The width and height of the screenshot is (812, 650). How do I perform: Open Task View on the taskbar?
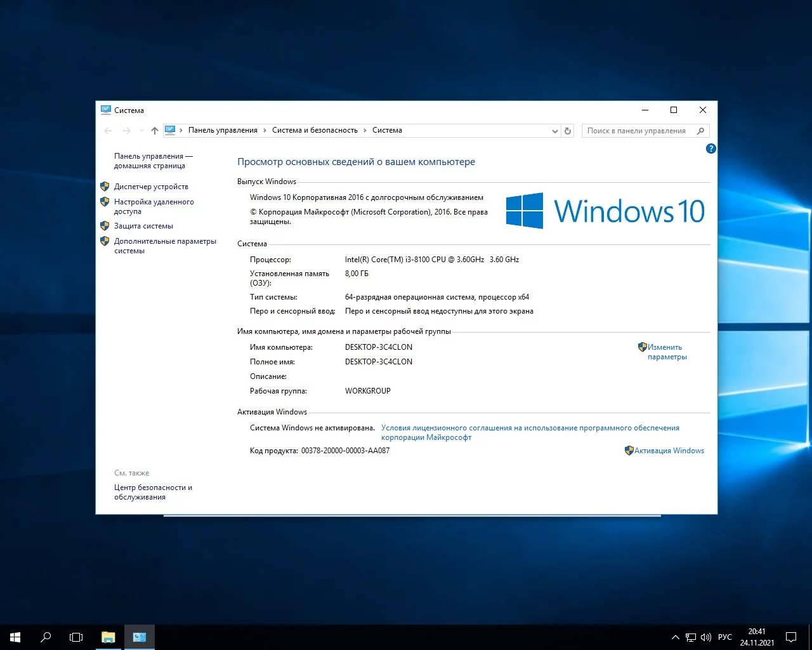(76, 637)
